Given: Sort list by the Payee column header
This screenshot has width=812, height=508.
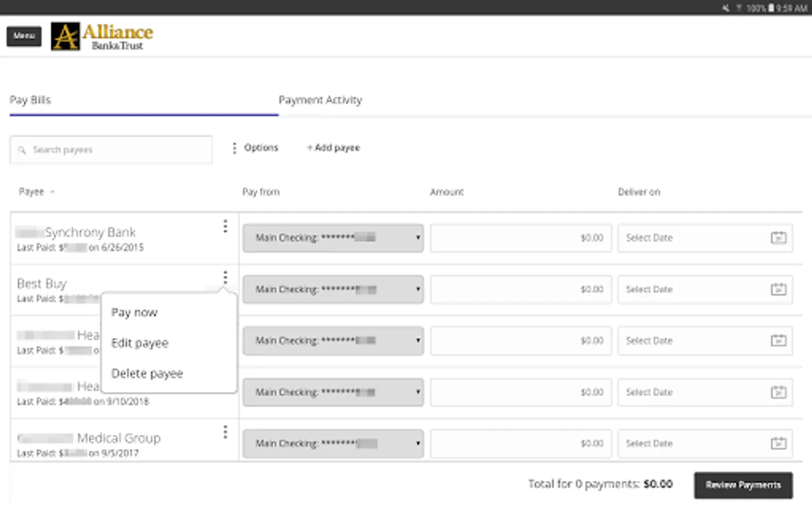Looking at the screenshot, I should [x=32, y=192].
